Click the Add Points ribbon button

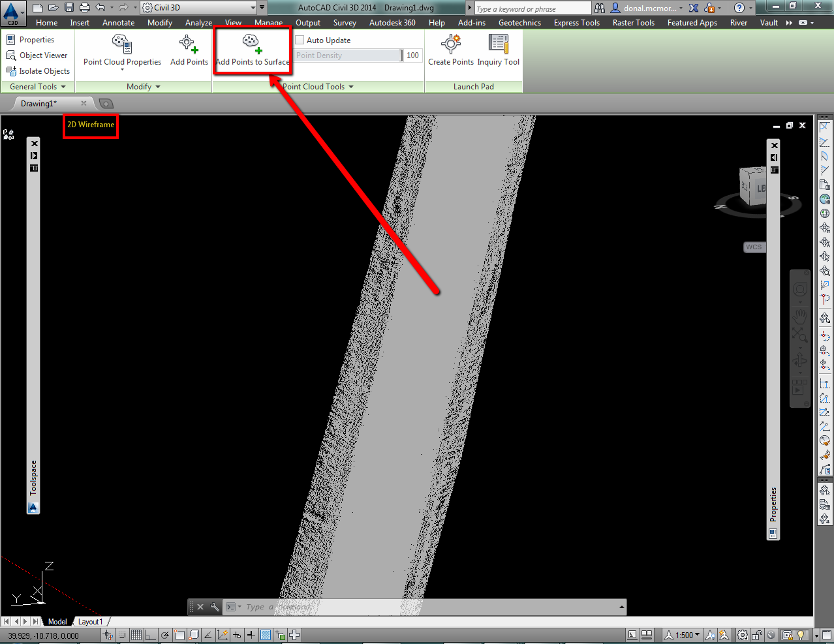189,50
